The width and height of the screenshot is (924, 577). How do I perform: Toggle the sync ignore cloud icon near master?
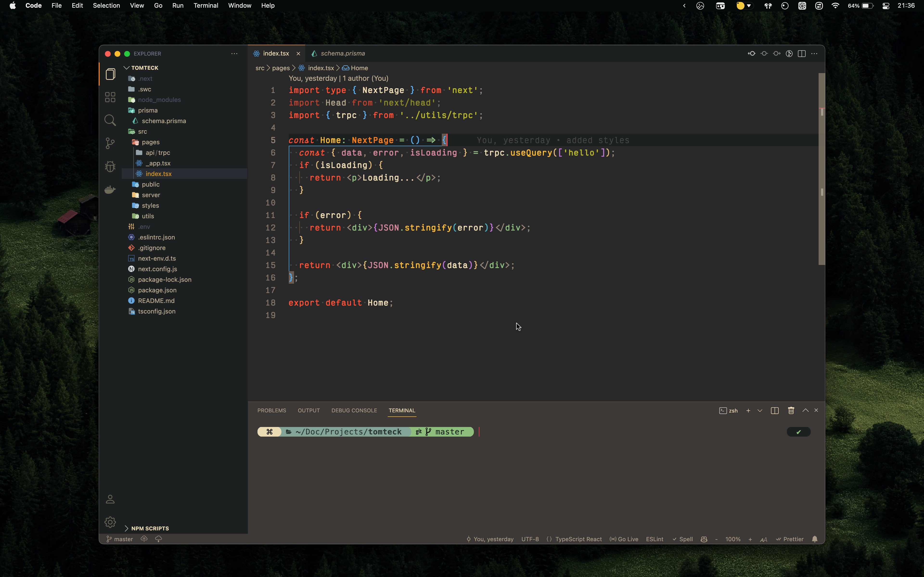point(158,539)
